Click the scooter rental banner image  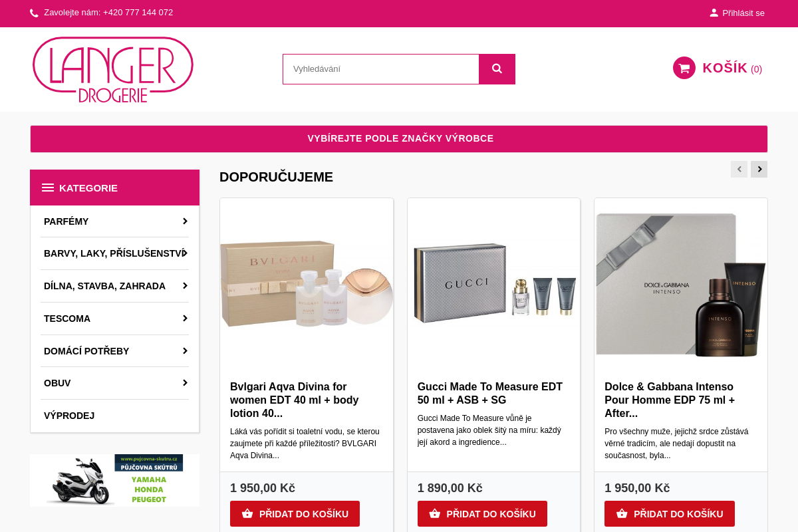pos(114,480)
